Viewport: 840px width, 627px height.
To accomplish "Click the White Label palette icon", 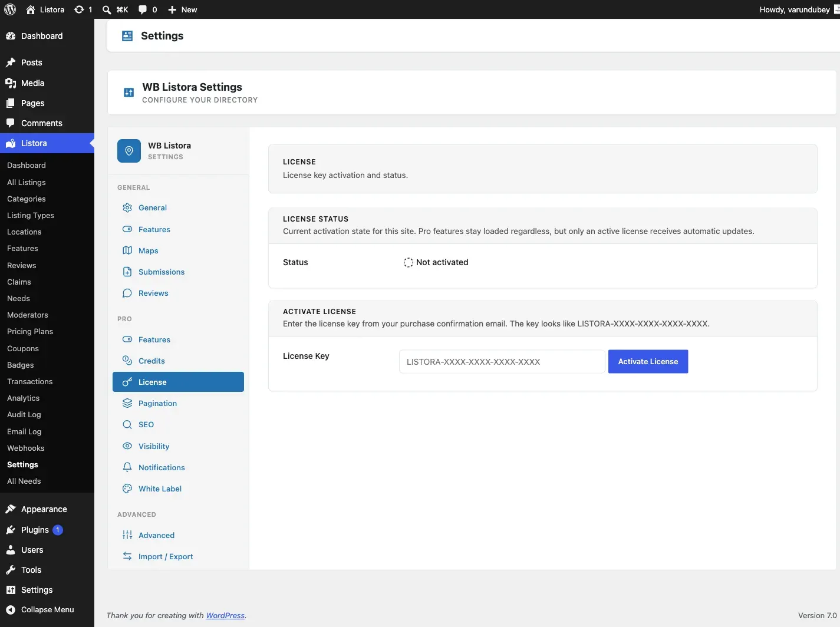I will tap(127, 489).
